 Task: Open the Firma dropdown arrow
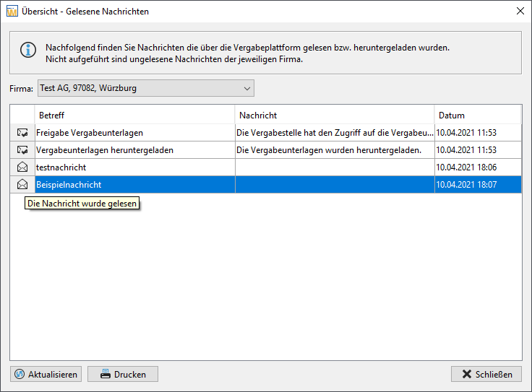click(x=247, y=88)
